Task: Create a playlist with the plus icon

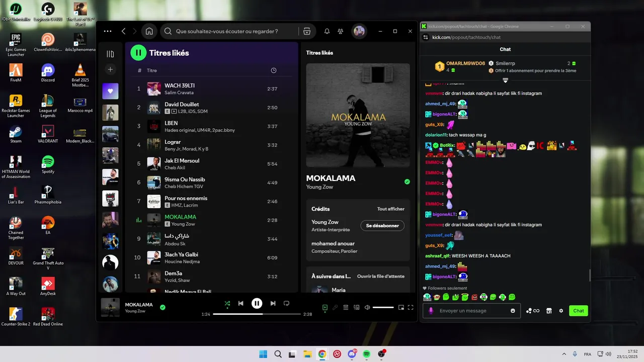Action: (x=110, y=69)
